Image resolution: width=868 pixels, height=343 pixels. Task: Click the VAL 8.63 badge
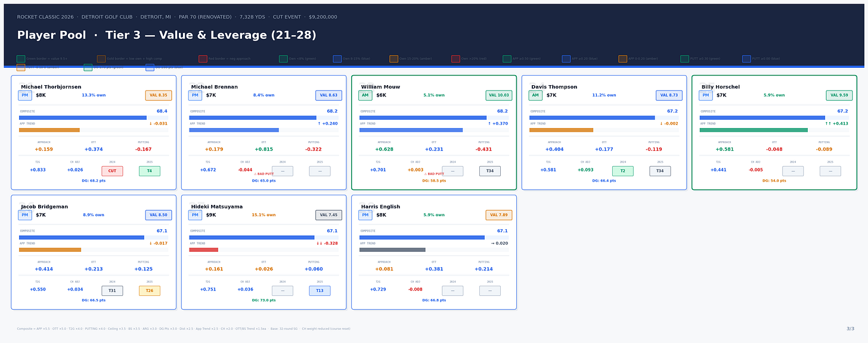click(x=328, y=95)
